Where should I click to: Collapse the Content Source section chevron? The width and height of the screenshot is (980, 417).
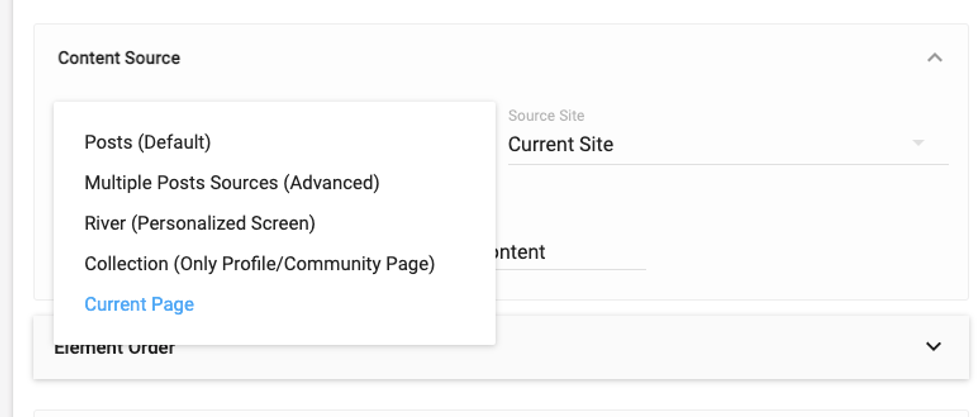pos(935,58)
